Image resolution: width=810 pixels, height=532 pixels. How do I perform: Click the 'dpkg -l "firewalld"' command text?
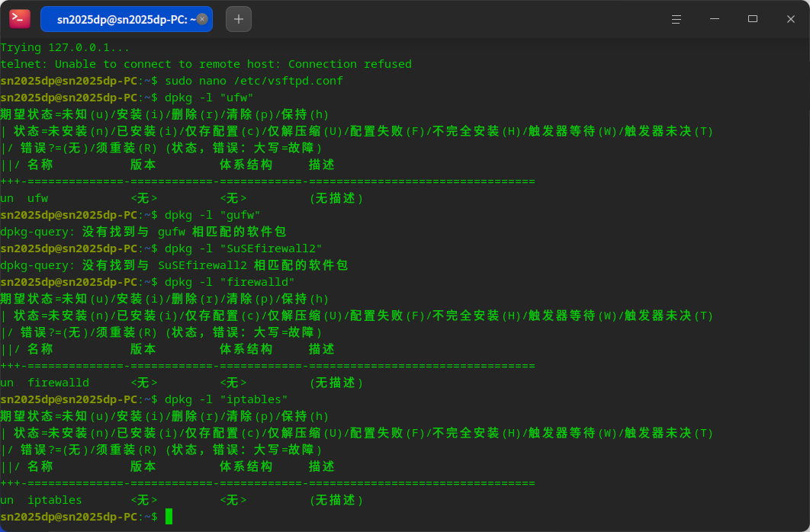[230, 282]
